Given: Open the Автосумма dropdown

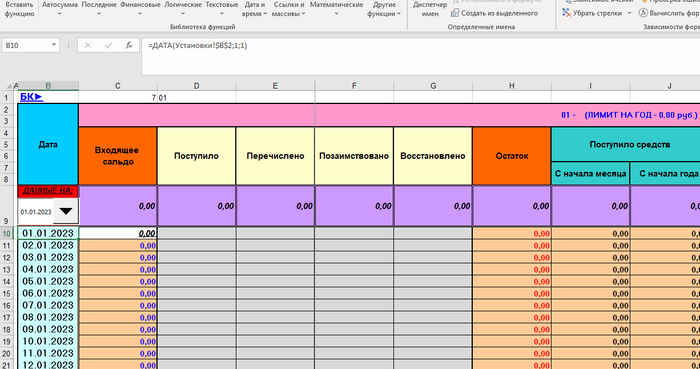Looking at the screenshot, I should tap(59, 9).
